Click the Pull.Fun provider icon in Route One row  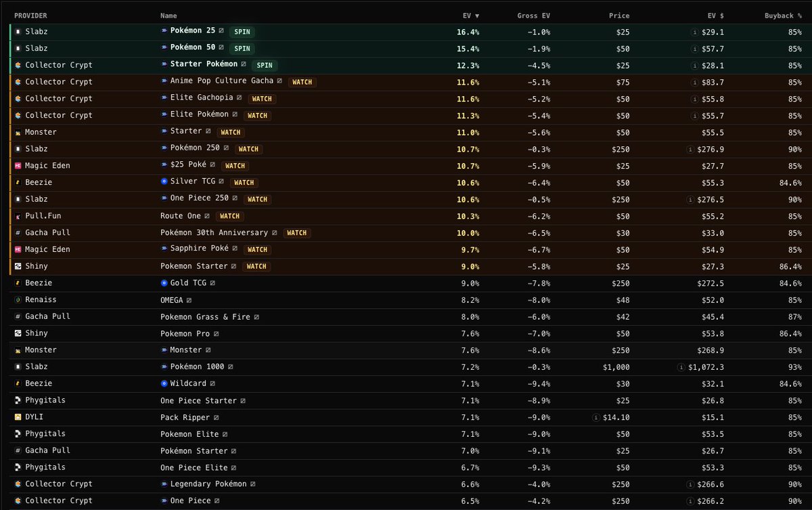point(18,216)
